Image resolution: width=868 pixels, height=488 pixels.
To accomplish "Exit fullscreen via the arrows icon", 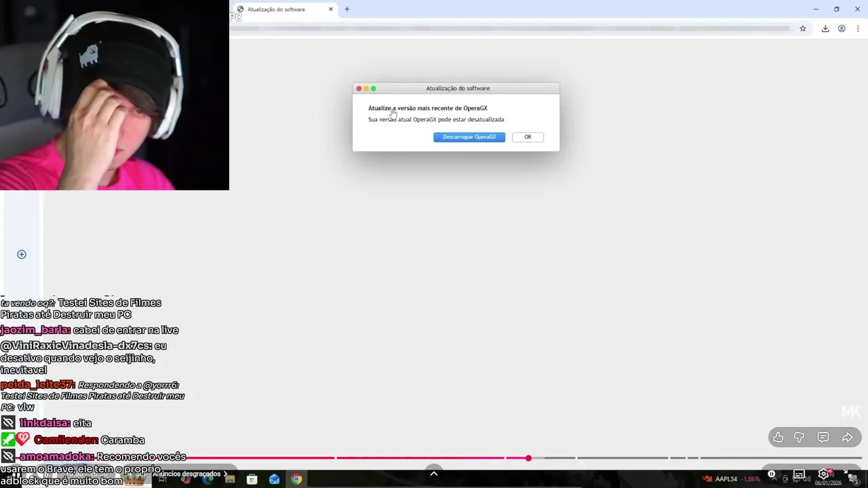I will [850, 473].
